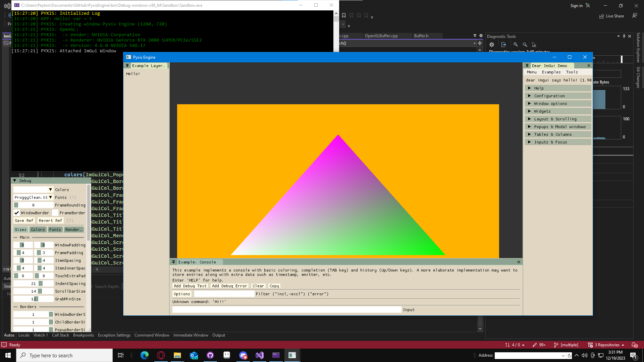The width and height of the screenshot is (644, 362).
Task: Switch to the Render tab in Debug window
Action: click(x=73, y=230)
